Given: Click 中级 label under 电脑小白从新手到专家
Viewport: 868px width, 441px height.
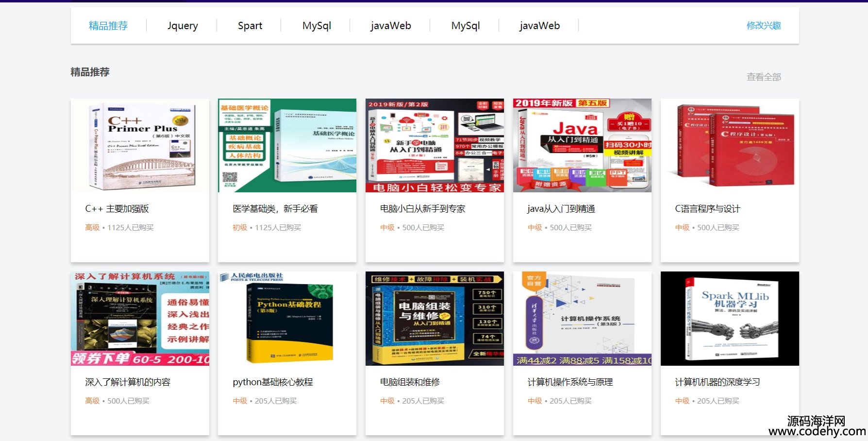Looking at the screenshot, I should [387, 227].
